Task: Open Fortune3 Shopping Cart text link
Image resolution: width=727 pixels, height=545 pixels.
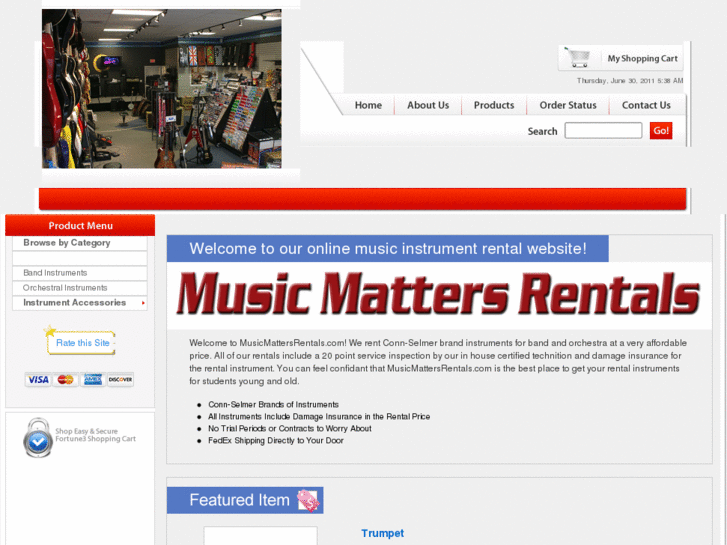Action: click(96, 439)
